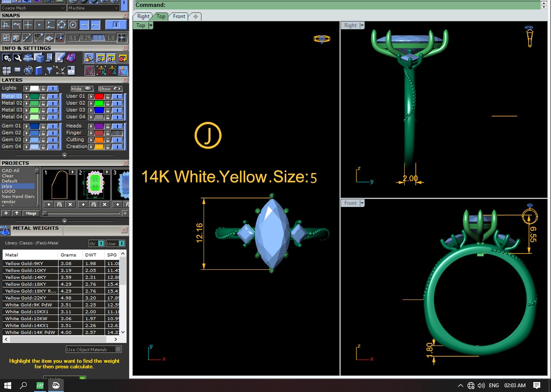Image resolution: width=551 pixels, height=392 pixels.
Task: Open the Coarse Mesh dropdown
Action: pyautogui.click(x=33, y=8)
